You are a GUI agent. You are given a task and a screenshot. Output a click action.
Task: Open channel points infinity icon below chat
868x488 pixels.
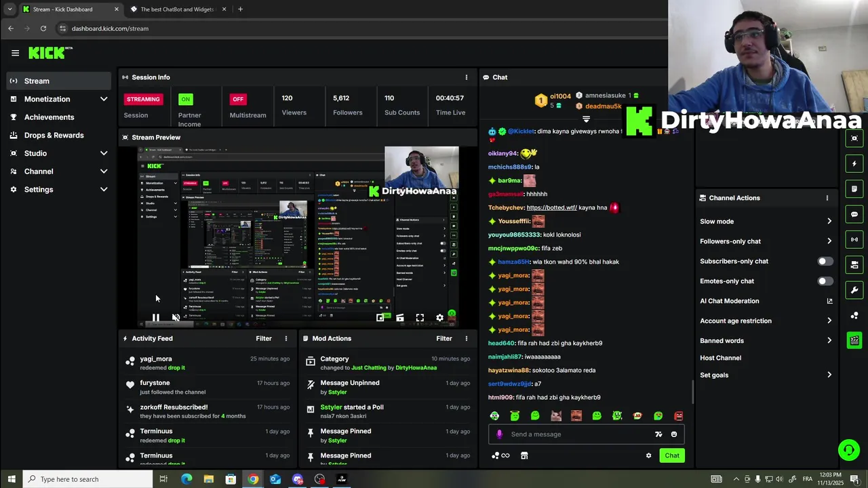501,455
